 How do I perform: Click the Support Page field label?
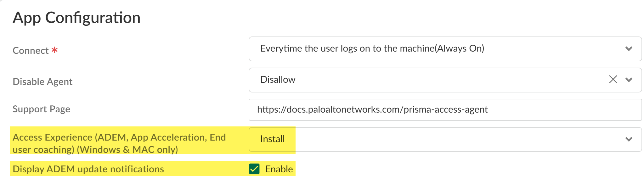click(41, 109)
